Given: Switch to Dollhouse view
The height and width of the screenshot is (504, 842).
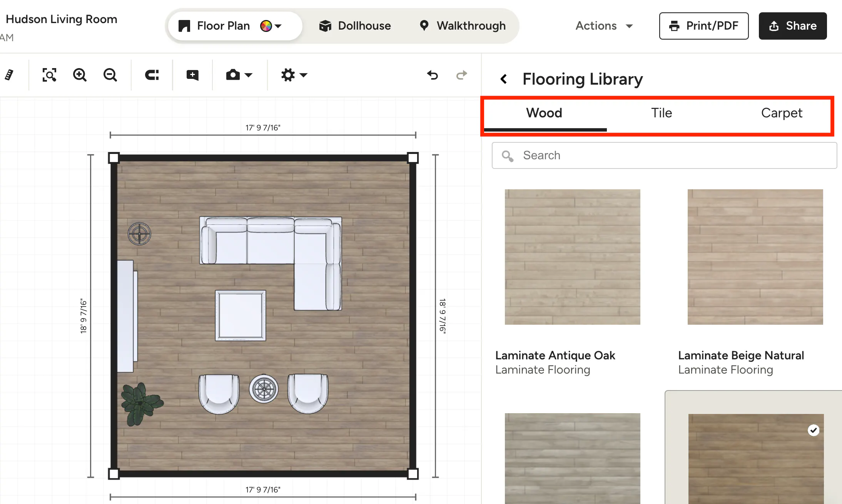Looking at the screenshot, I should coord(355,26).
